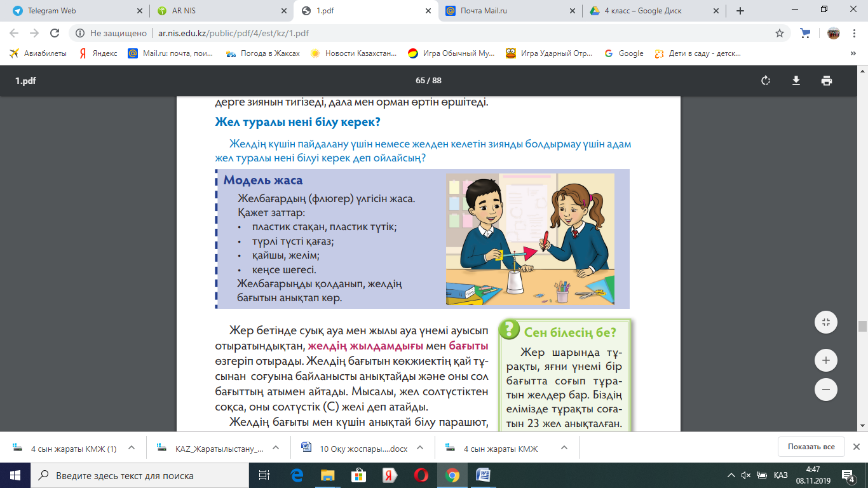The image size is (868, 488).
Task: Open the Игра Ударный Отр... bookmark
Action: (x=550, y=53)
